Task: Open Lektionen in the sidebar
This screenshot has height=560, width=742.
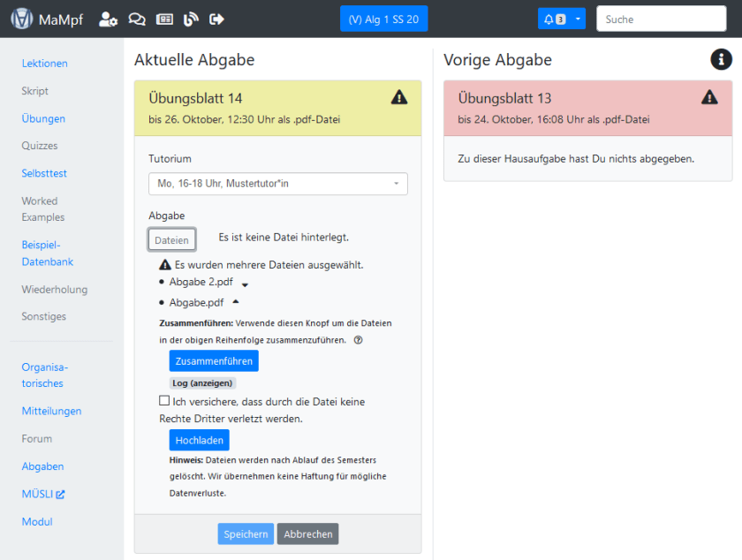Action: click(44, 64)
